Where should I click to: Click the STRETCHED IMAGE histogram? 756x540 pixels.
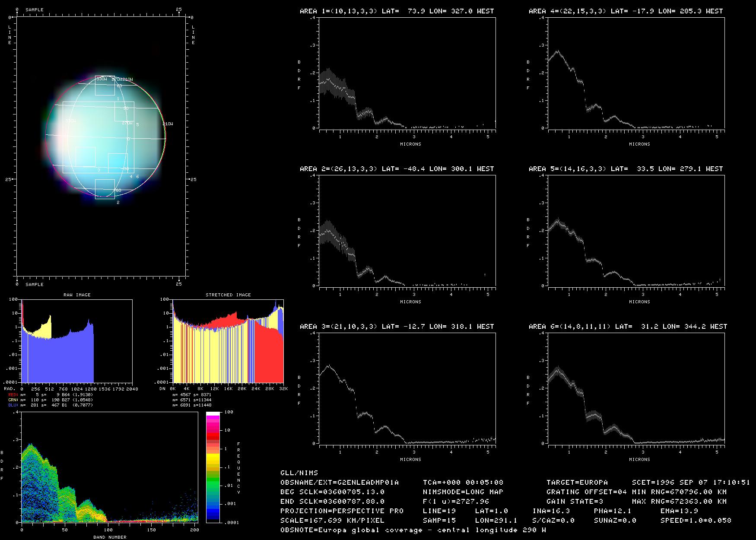(228, 341)
